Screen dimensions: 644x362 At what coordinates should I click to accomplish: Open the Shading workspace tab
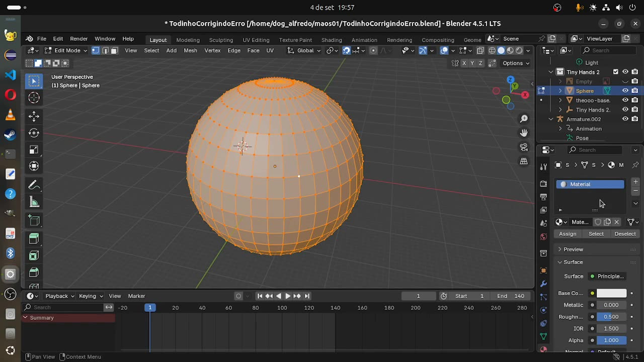coord(332,40)
